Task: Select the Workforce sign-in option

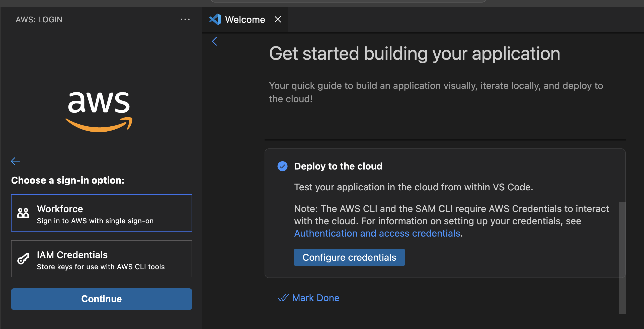Action: pos(102,213)
